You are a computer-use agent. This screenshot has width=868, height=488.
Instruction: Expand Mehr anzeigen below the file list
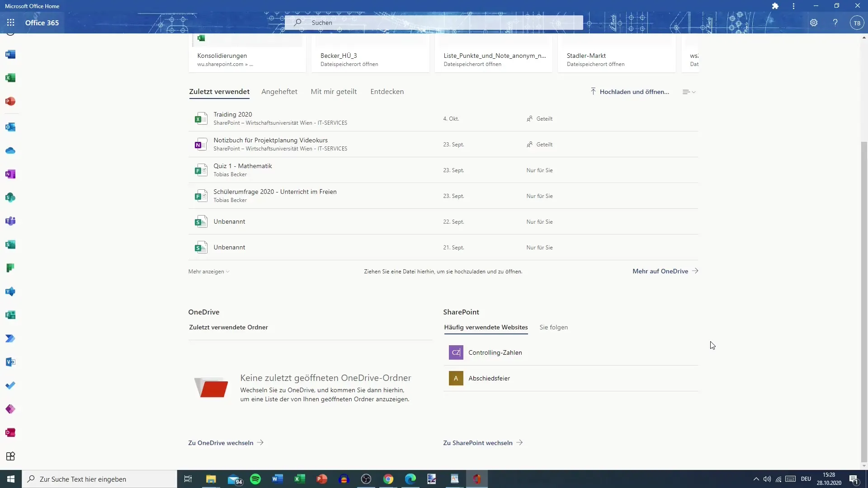click(x=209, y=272)
